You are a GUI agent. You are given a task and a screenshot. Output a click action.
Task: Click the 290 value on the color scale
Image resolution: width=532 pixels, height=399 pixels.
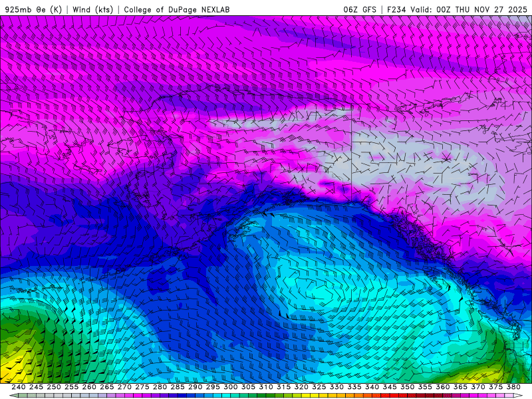coord(195,387)
